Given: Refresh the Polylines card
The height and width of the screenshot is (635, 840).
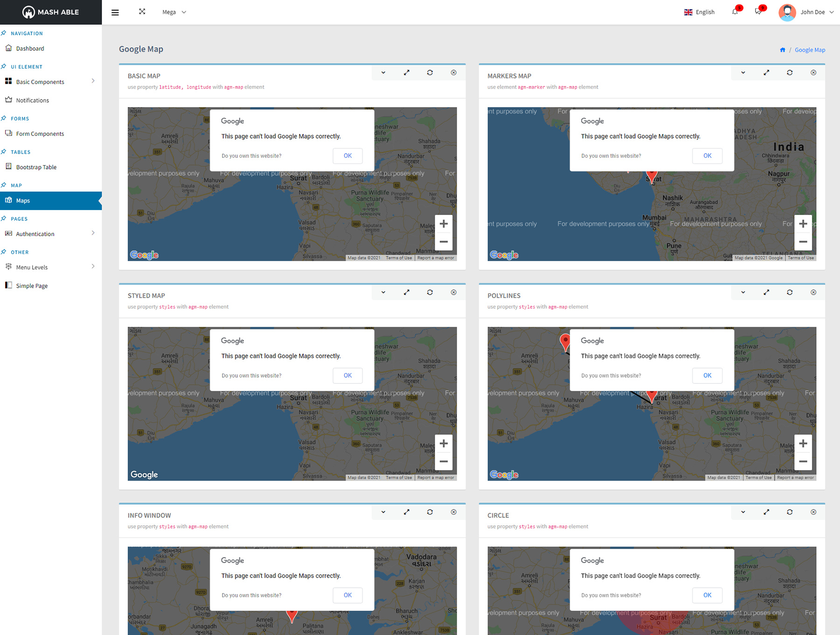Looking at the screenshot, I should [790, 292].
